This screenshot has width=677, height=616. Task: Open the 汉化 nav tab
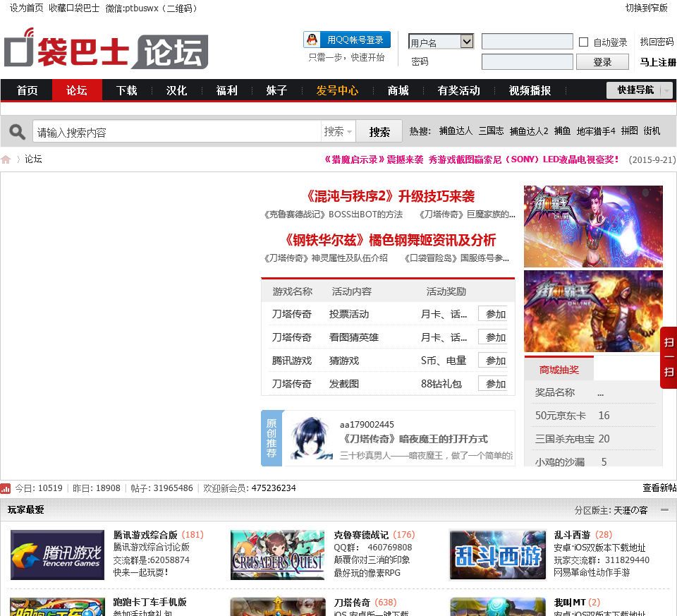pos(176,90)
